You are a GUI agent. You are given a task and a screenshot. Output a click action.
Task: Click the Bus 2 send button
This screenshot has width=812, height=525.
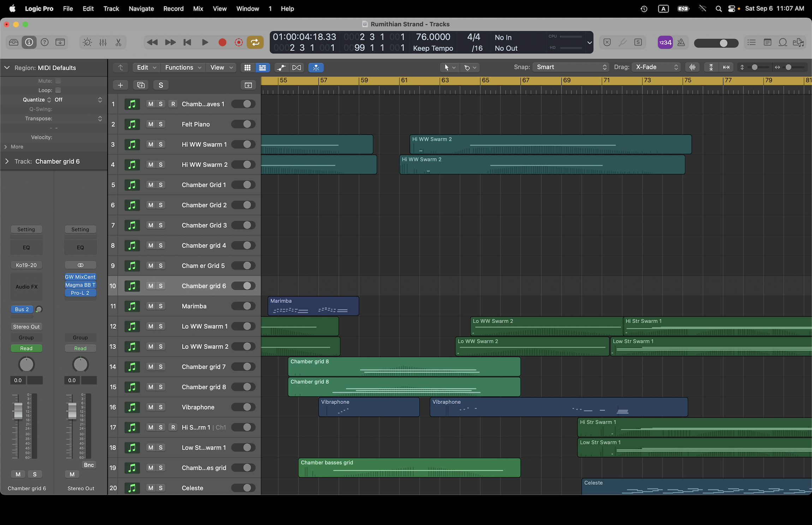[x=22, y=309]
